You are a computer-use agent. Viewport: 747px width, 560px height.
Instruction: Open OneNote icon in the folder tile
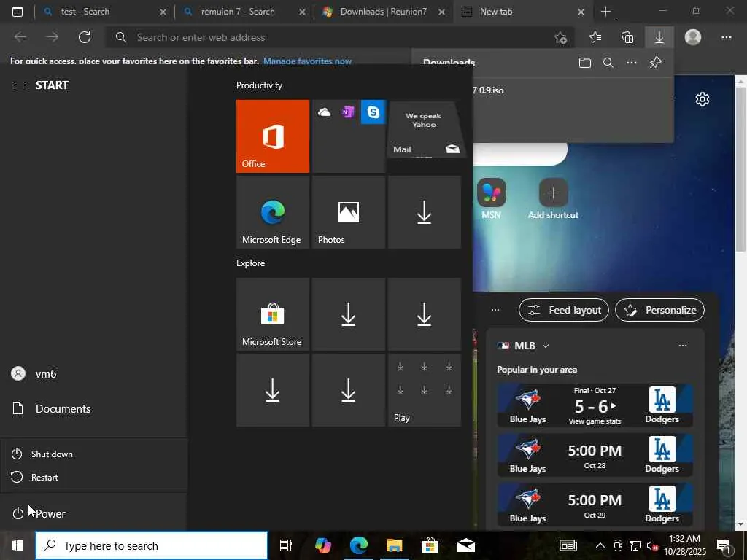coord(348,112)
